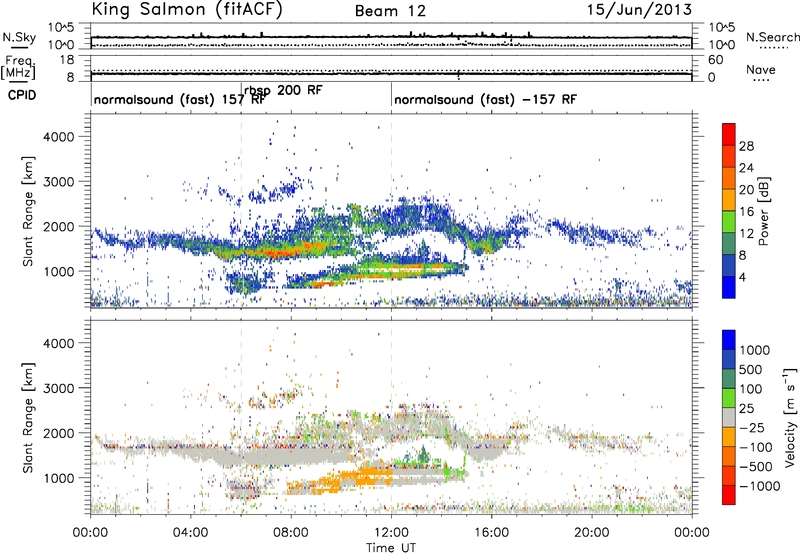800x554 pixels.
Task: Click the '16:00' time axis tick label
Action: coord(491,533)
